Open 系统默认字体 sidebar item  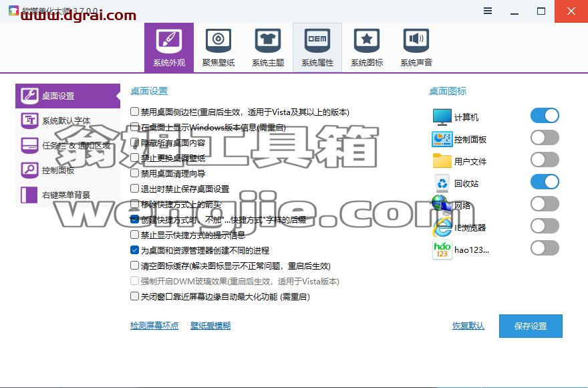point(67,120)
